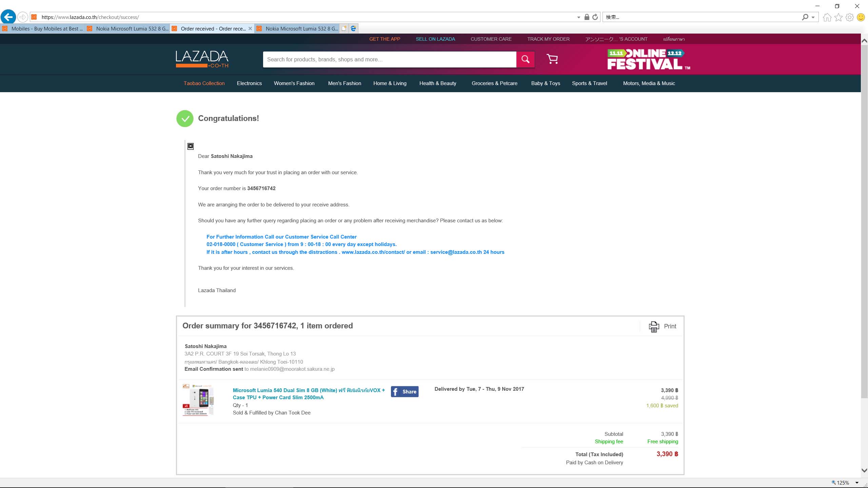
Task: Click Free shipping text
Action: pyautogui.click(x=663, y=442)
